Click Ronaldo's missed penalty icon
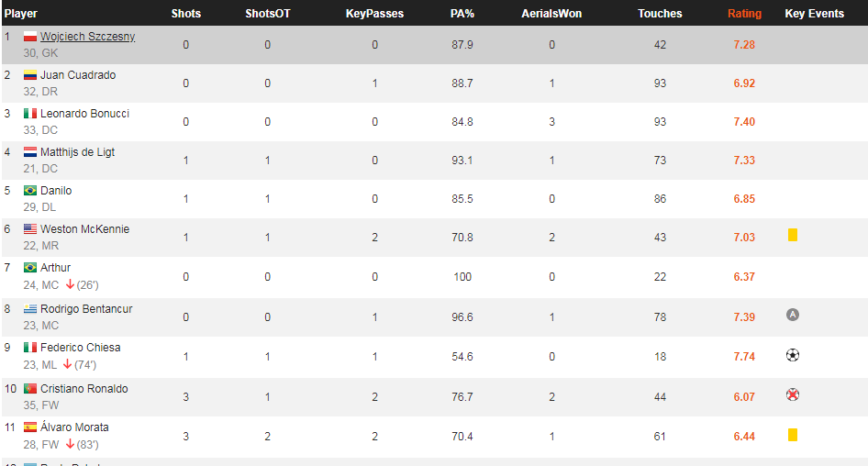The height and width of the screenshot is (466, 868). [793, 394]
